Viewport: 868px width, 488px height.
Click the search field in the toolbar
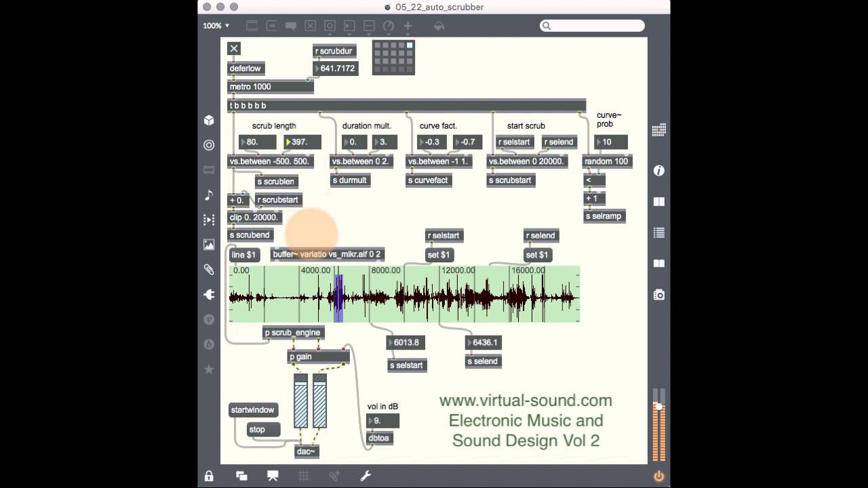pos(592,26)
